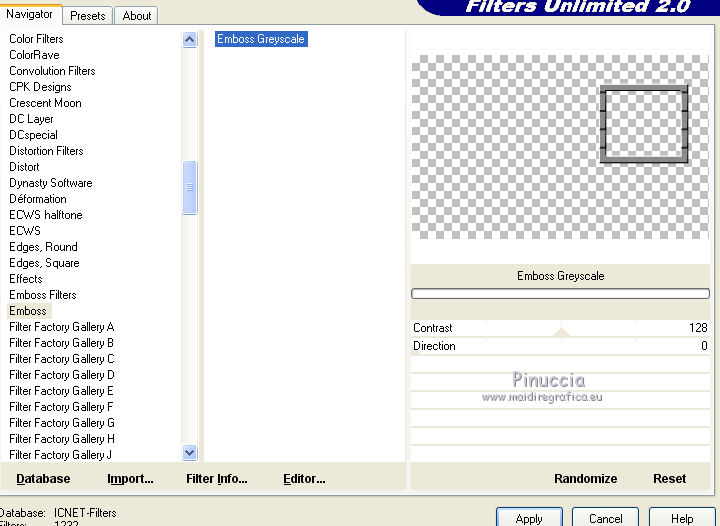Image resolution: width=720 pixels, height=526 pixels.
Task: Open Filter Factory Gallery G
Action: coord(62,423)
